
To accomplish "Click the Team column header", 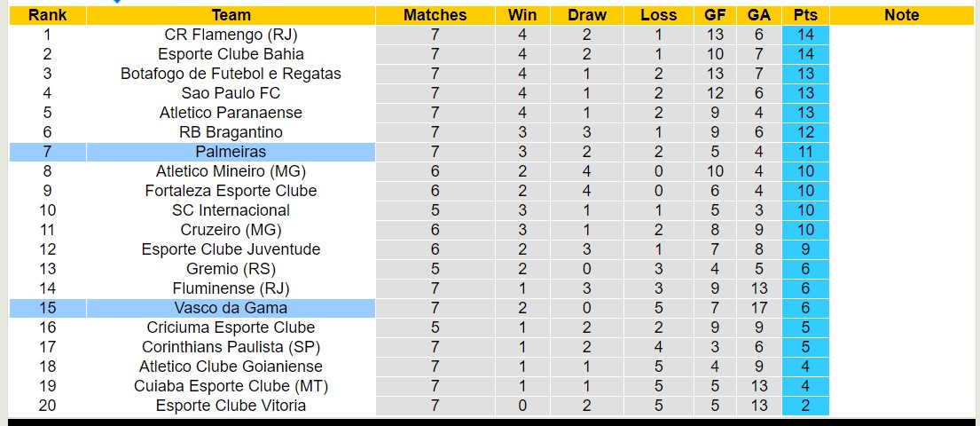I will [x=231, y=15].
